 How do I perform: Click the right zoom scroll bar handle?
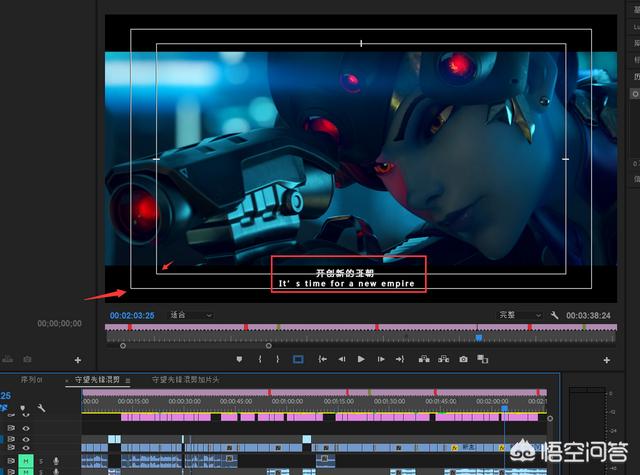[x=269, y=346]
